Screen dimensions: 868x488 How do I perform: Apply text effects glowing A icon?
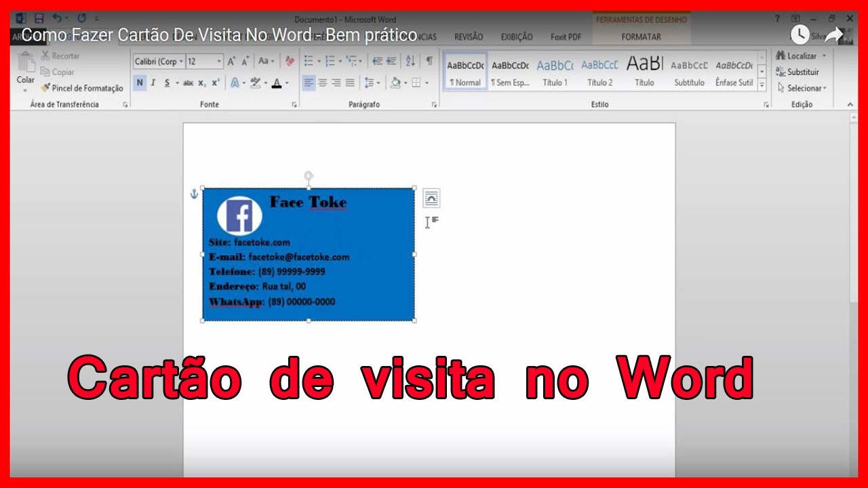coord(235,83)
